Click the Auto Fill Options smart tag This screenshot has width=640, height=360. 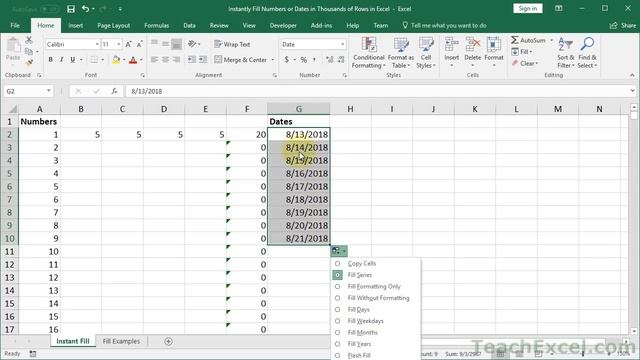(339, 251)
